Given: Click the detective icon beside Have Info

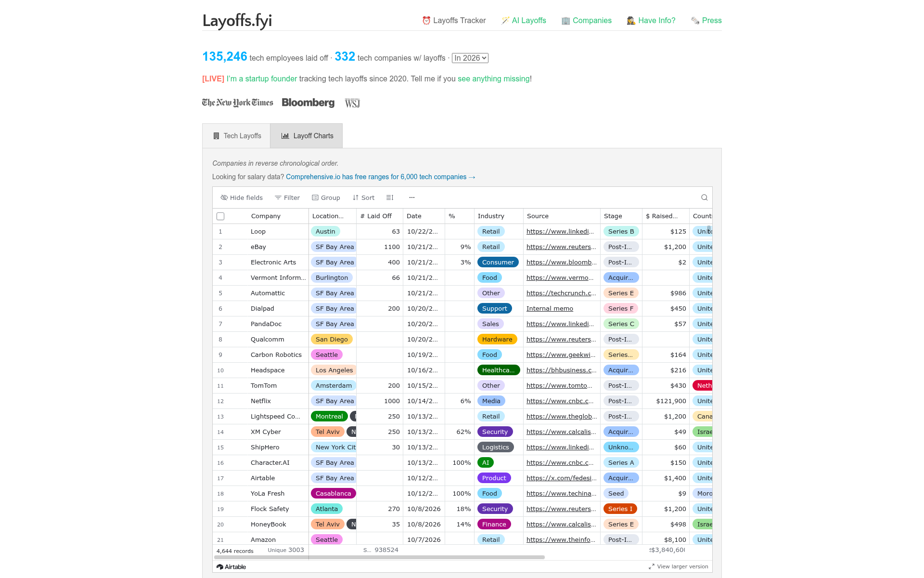Looking at the screenshot, I should pyautogui.click(x=631, y=20).
